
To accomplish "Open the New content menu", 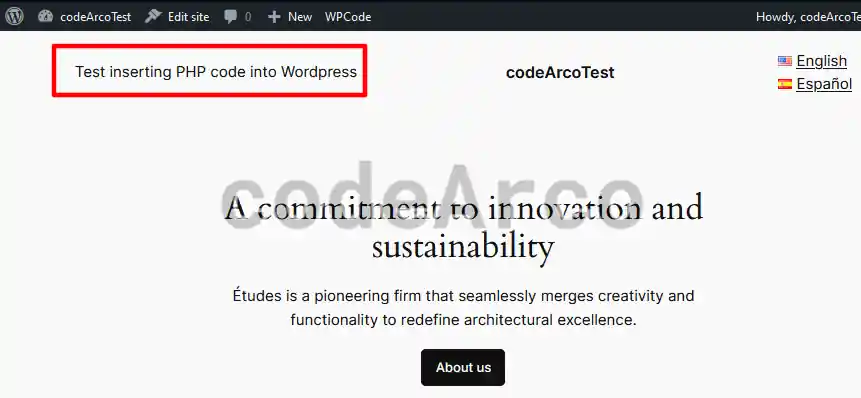I will [290, 17].
